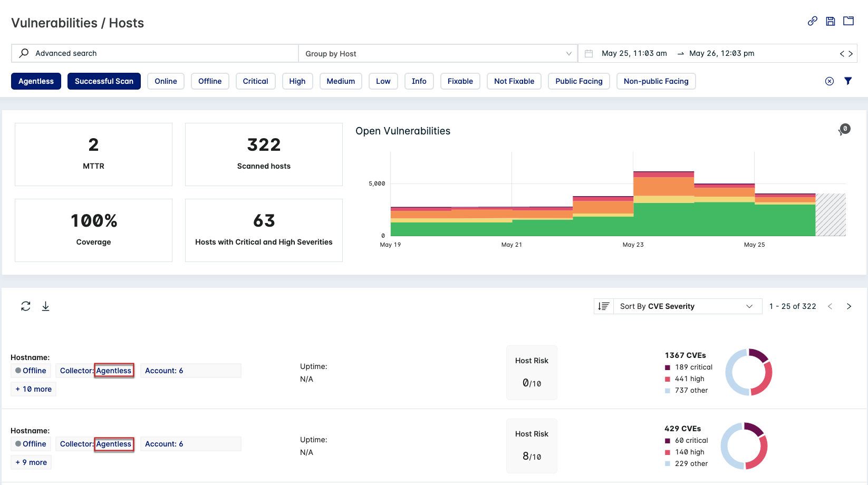868x485 pixels.
Task: Open the Agentless collector link
Action: click(114, 370)
